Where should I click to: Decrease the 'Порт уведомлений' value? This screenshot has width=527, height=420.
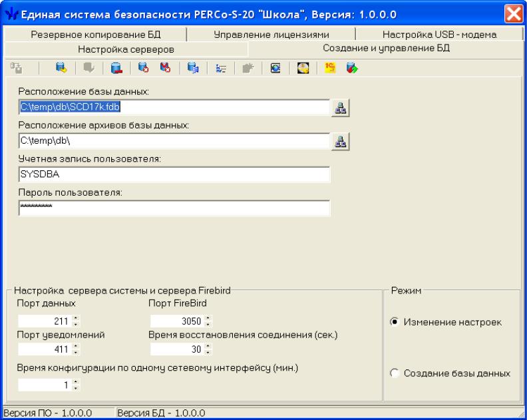coord(76,351)
